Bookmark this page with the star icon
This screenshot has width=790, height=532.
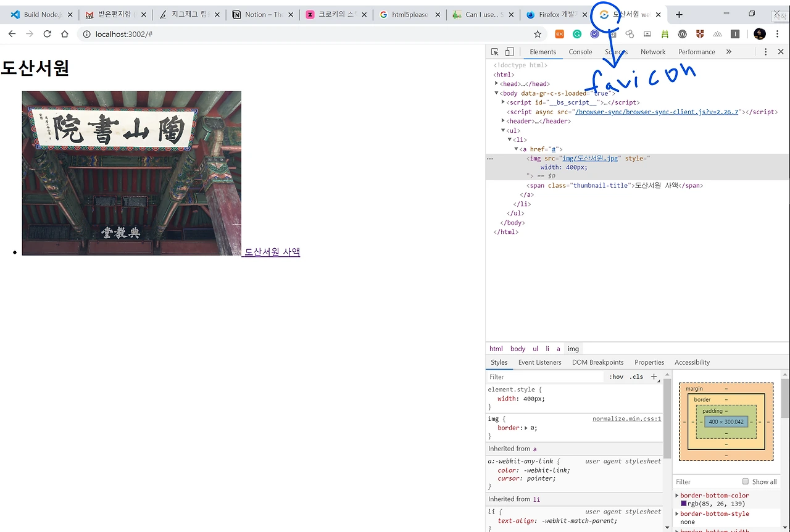[x=538, y=34]
